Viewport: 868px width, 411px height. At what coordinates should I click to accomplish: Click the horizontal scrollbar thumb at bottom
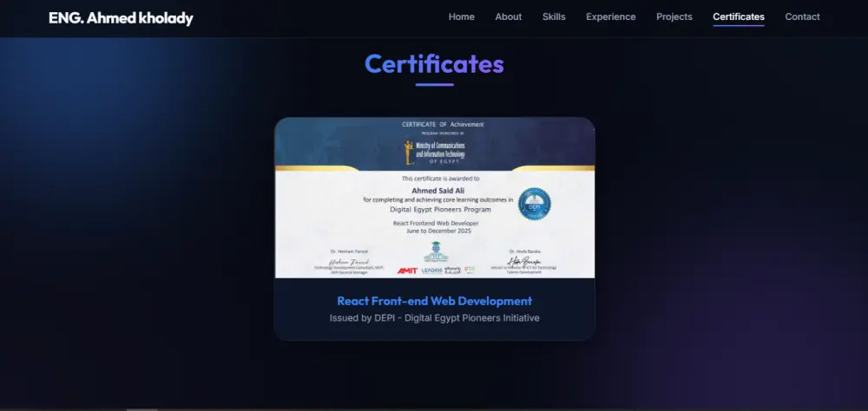click(x=142, y=410)
